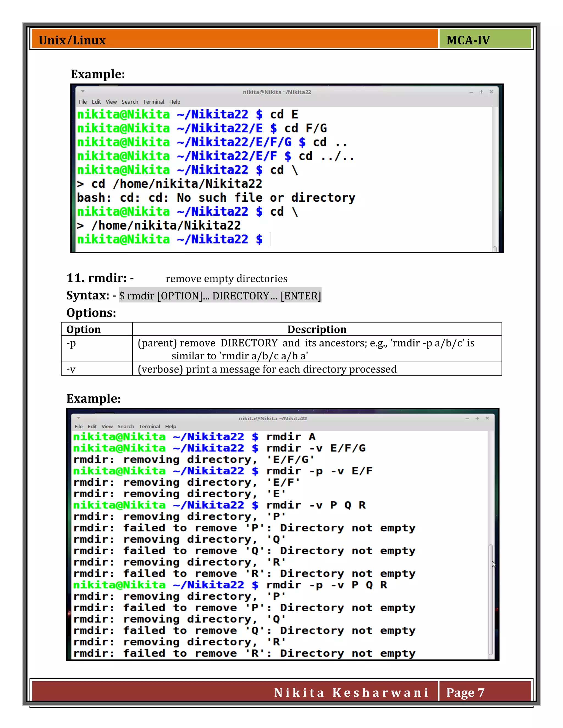Click the bottom terminal title 'nikita@Nikita ~/Nikita22'
563x728 pixels.
tap(273, 418)
